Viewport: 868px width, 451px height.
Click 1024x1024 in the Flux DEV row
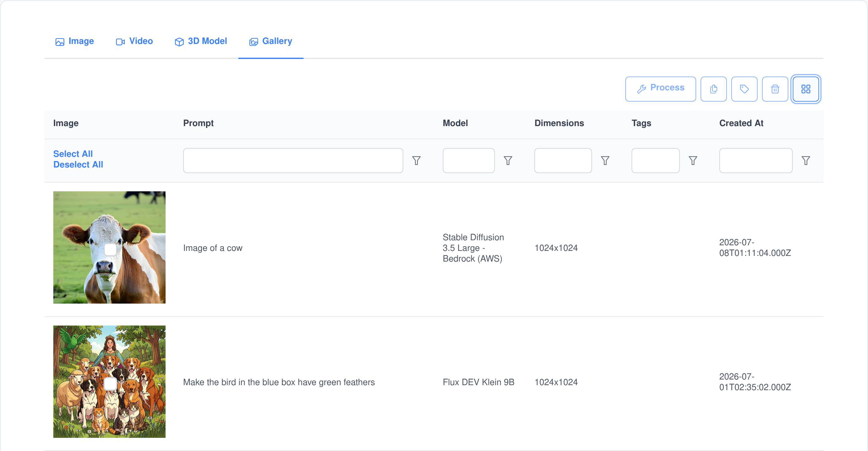[x=556, y=382]
